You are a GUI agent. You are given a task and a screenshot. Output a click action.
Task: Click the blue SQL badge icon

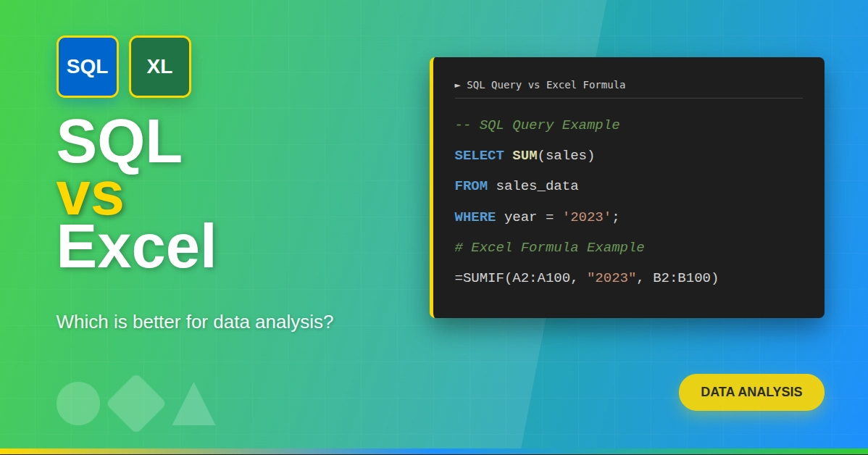(88, 67)
